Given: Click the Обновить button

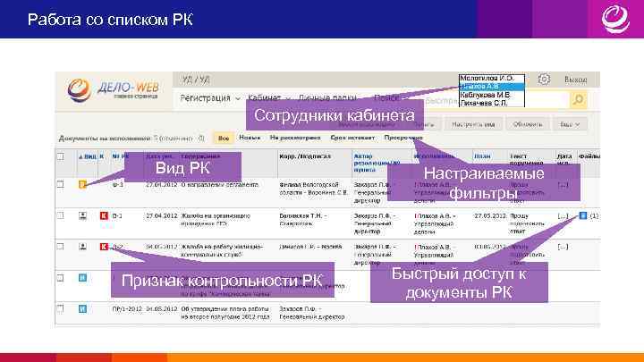Looking at the screenshot, I should pos(528,124).
